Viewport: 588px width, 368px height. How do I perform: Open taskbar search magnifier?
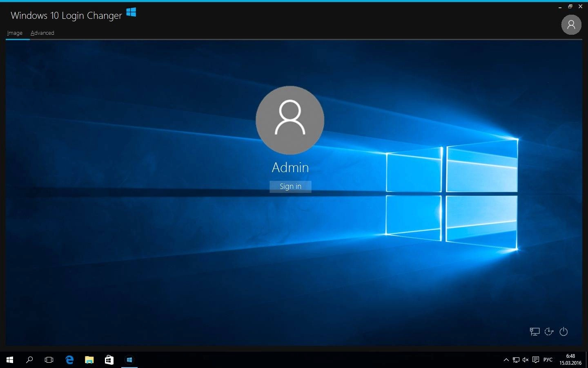(x=29, y=360)
